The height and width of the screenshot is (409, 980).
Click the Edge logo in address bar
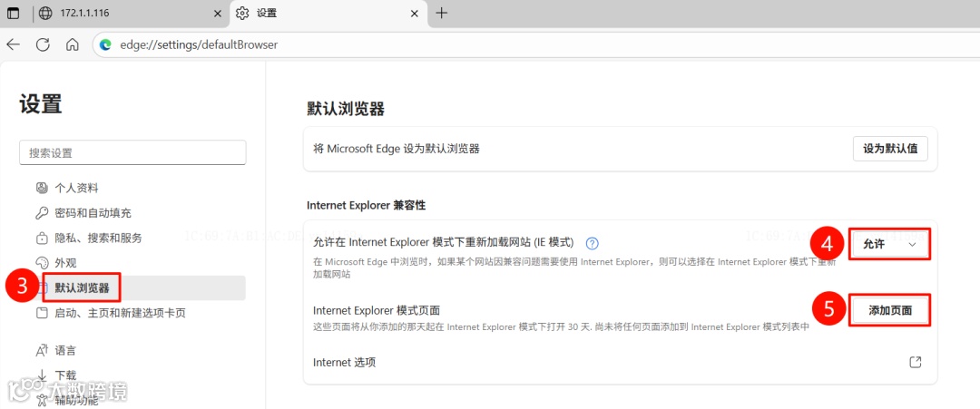(x=106, y=45)
